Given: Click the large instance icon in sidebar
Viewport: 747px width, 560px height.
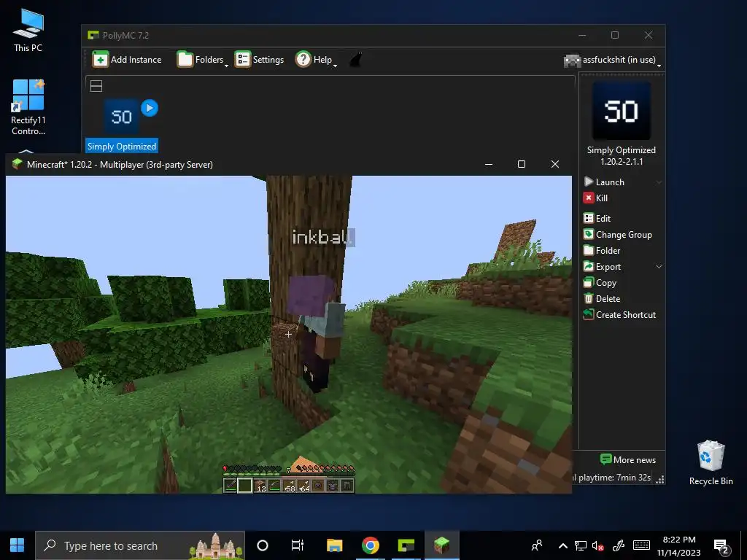Looking at the screenshot, I should [622, 111].
